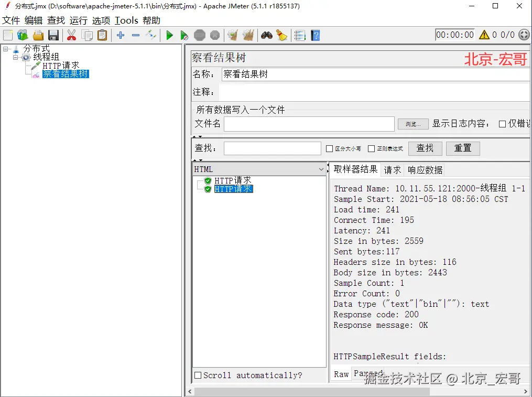Switch to the Raw tab
The height and width of the screenshot is (397, 532).
tap(341, 374)
